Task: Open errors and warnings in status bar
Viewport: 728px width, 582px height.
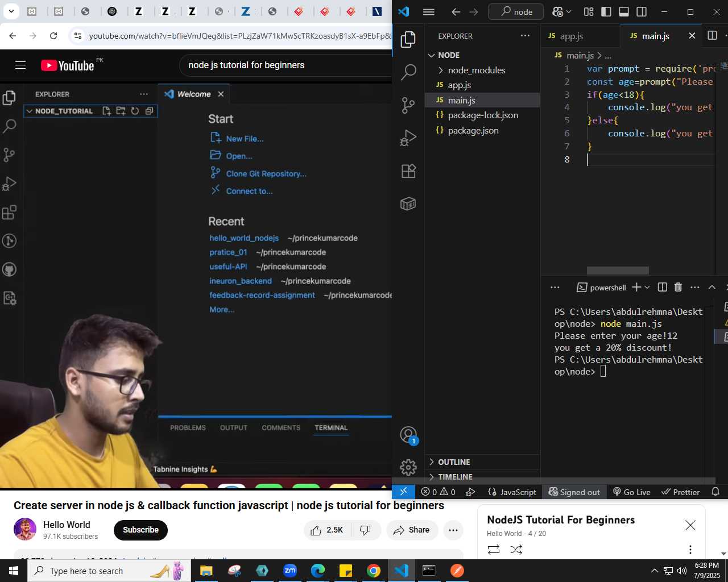Action: pyautogui.click(x=438, y=492)
